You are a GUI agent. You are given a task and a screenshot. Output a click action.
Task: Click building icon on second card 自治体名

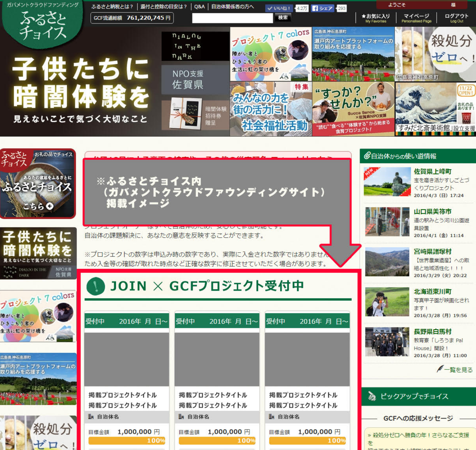coord(181,417)
